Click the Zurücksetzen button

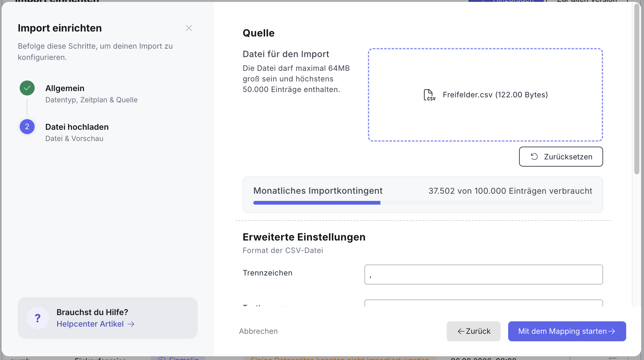(x=561, y=157)
